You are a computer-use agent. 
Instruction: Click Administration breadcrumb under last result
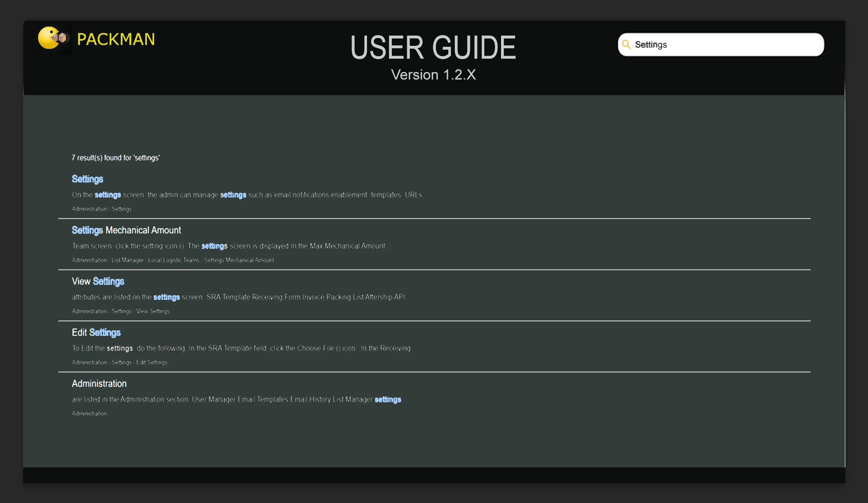coord(89,413)
